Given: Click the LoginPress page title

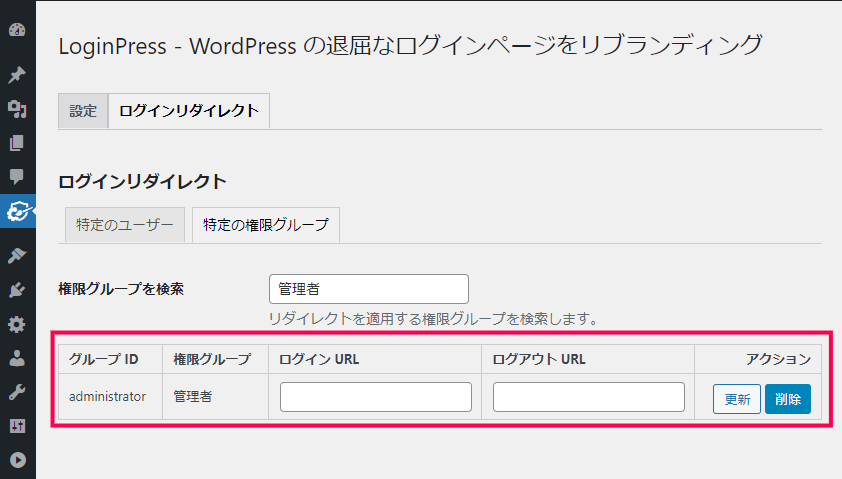Looking at the screenshot, I should pos(410,45).
